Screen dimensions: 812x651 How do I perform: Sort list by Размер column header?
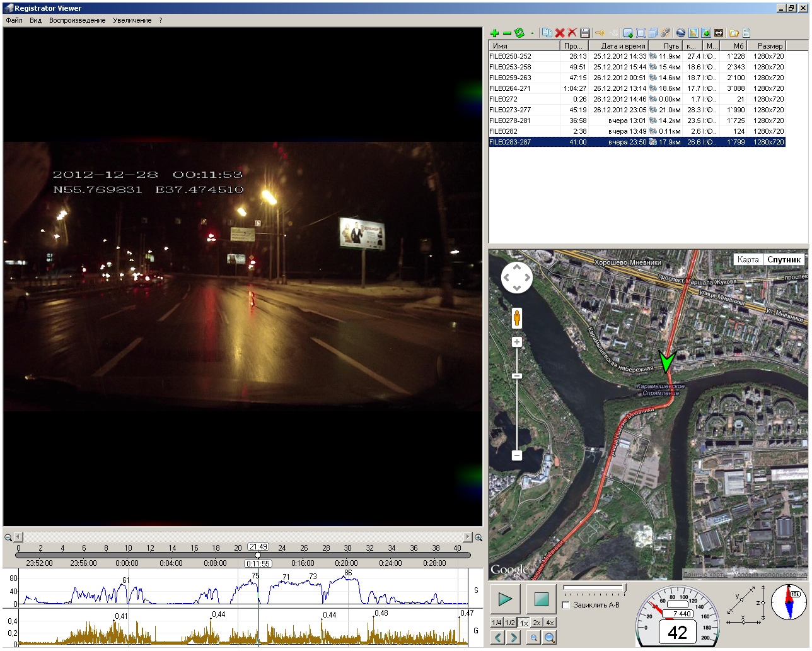(x=766, y=46)
